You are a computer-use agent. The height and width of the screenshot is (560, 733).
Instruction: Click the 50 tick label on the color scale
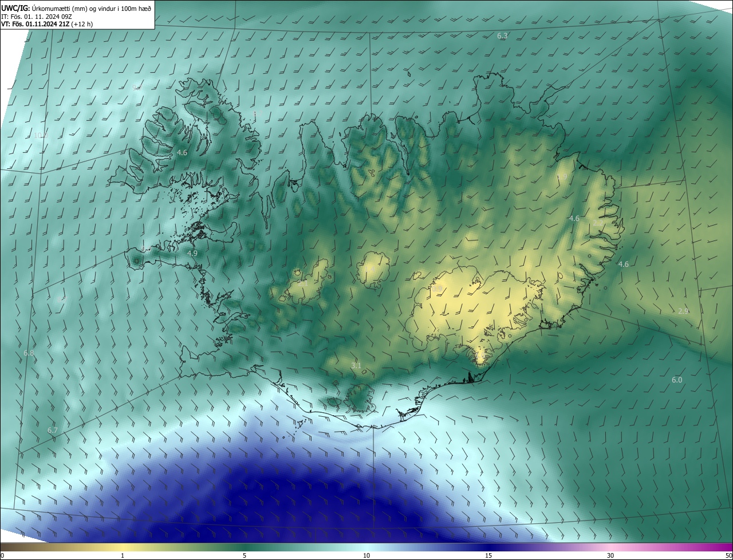tap(728, 555)
